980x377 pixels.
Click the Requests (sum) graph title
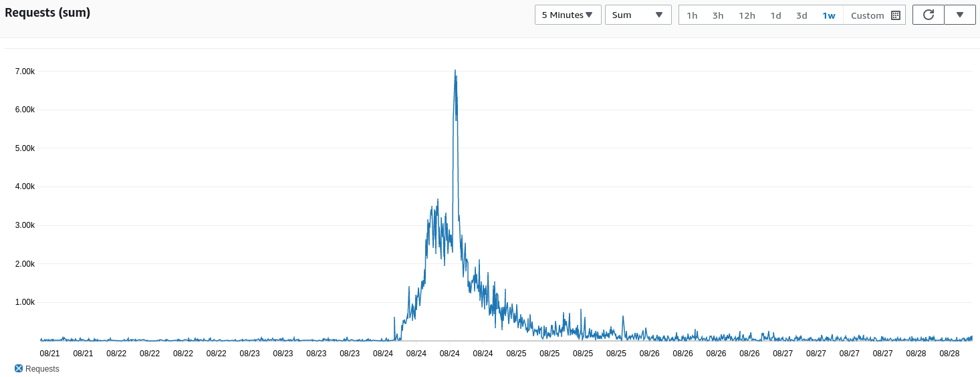click(47, 13)
